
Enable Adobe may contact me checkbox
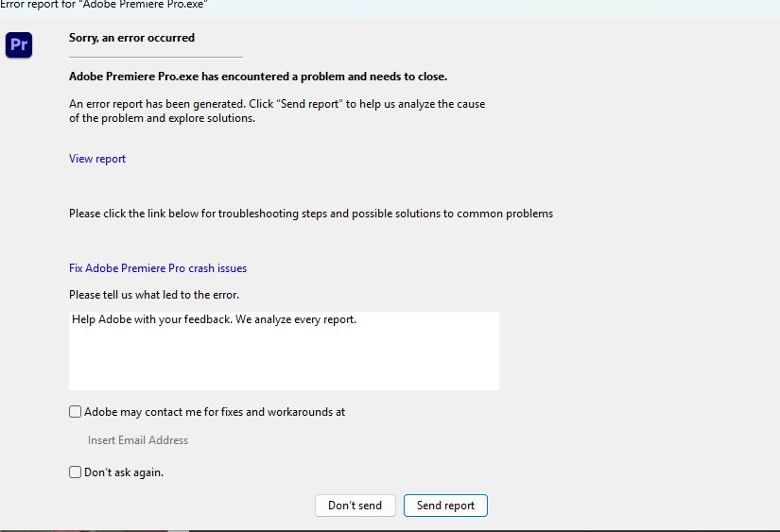(75, 412)
